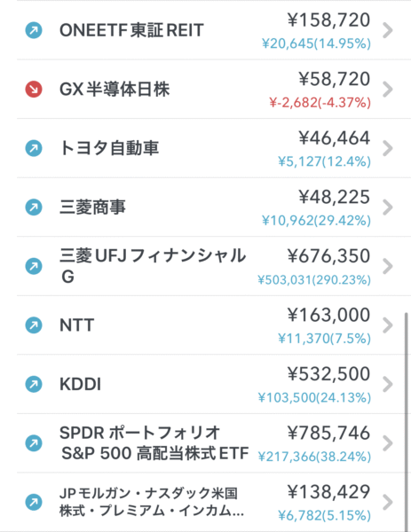Click the ¥676,350 valuation amount
This screenshot has height=532, width=411.
[328, 256]
